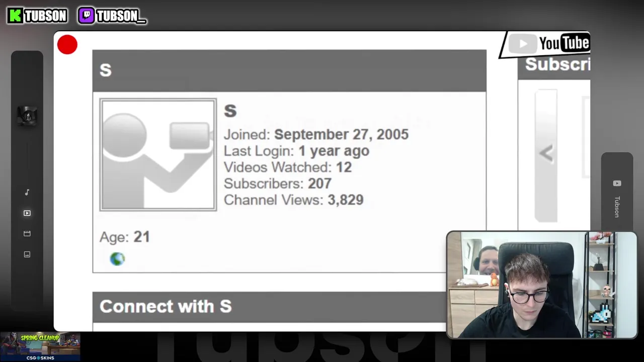Open the music note section in sidebar
Viewport: 644px width, 362px height.
coord(27,192)
